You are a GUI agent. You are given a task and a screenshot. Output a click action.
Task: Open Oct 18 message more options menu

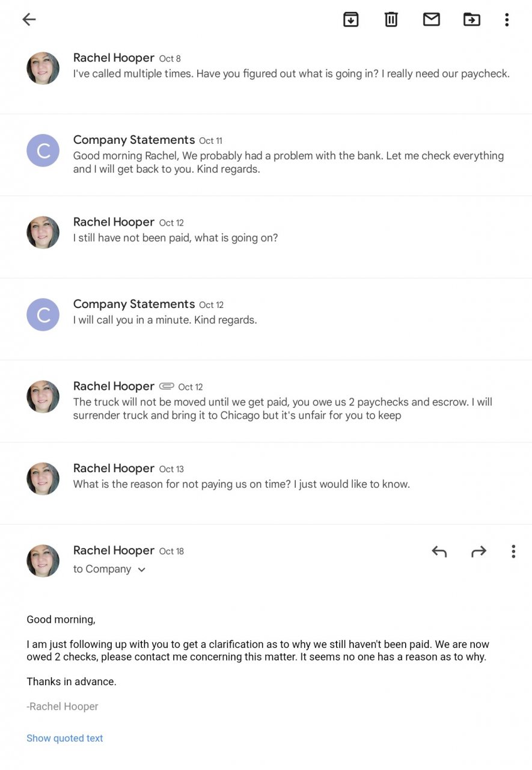513,551
